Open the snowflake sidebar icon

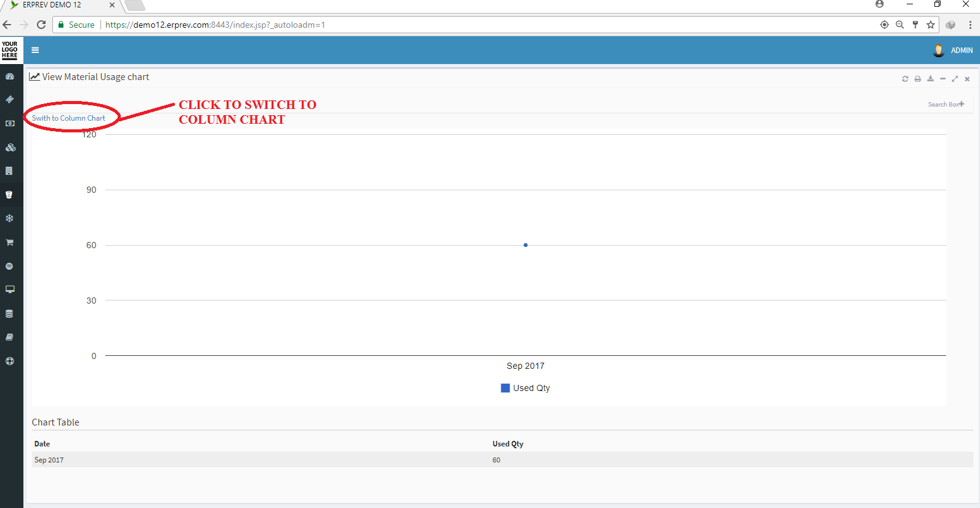pos(9,218)
